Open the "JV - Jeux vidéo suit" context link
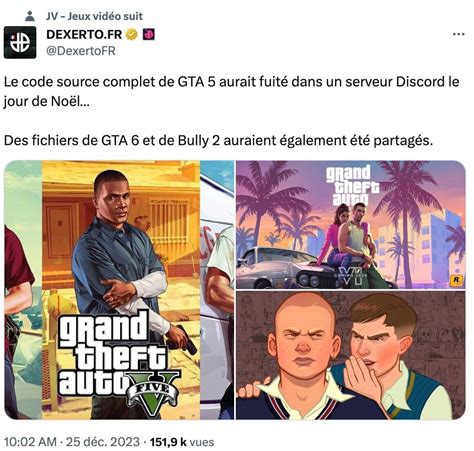Image resolution: width=474 pixels, height=451 pixels. pyautogui.click(x=94, y=16)
